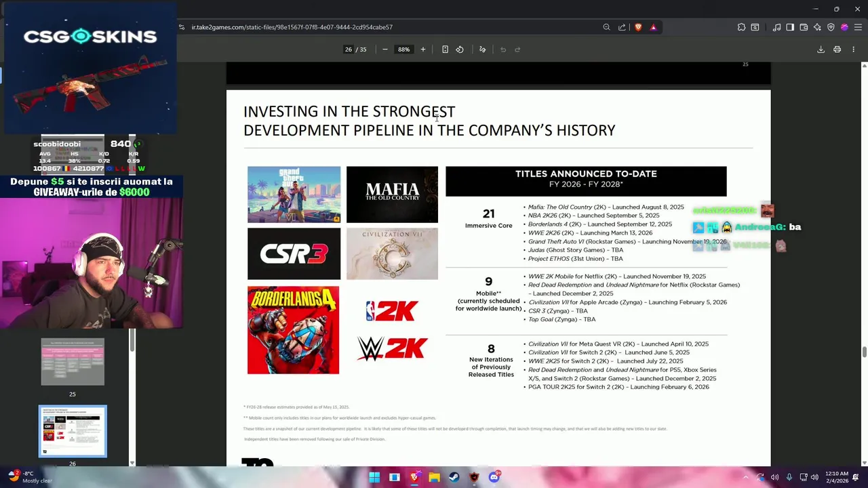Click 'PGA TOUR 2K25 for Switch 2' line
Viewport: 868px width, 488px height.
click(618, 387)
